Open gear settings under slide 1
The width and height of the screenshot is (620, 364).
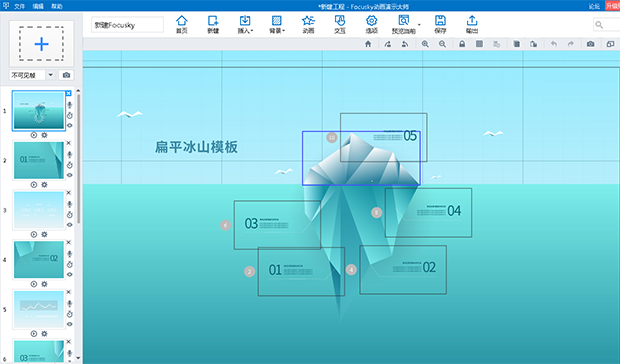[x=44, y=135]
